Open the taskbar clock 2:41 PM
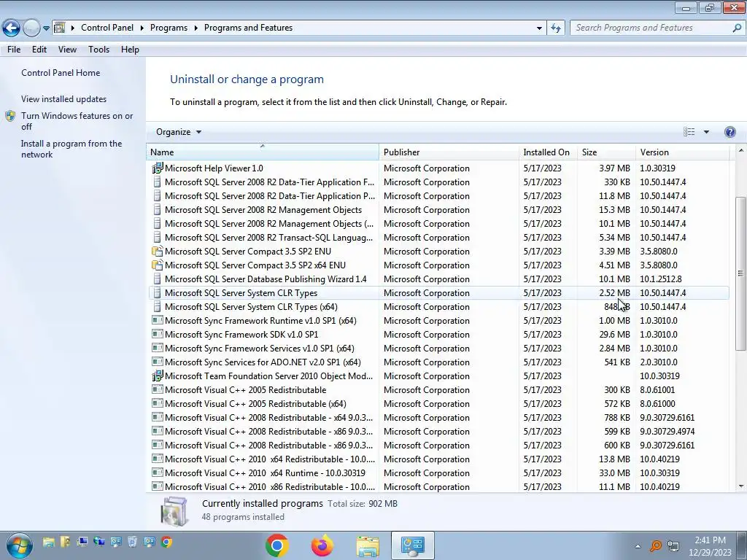 click(x=710, y=546)
